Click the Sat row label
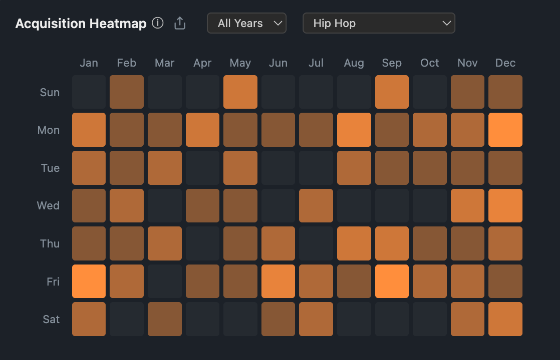This screenshot has height=360, width=560. (x=51, y=319)
